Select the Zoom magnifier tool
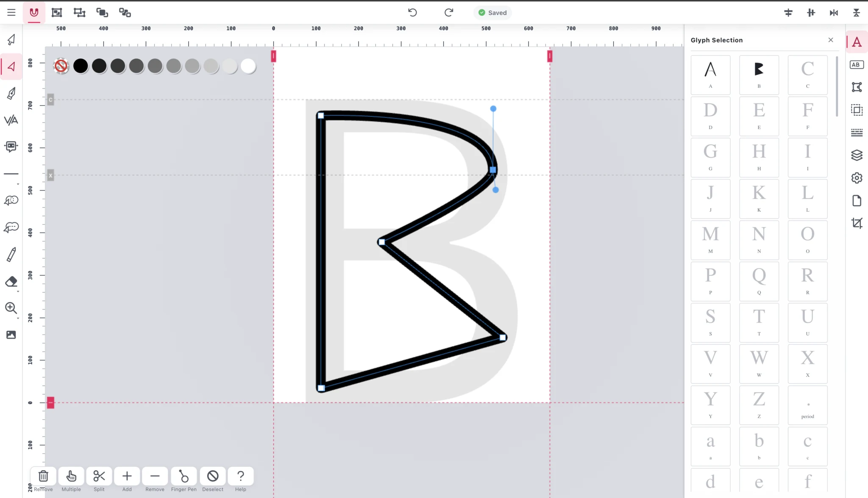Screen dimensions: 868x498 pos(11,308)
